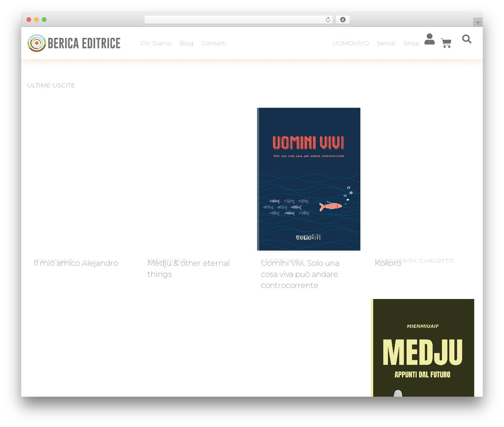
Task: Open the Kokoro book title
Action: coord(388,263)
